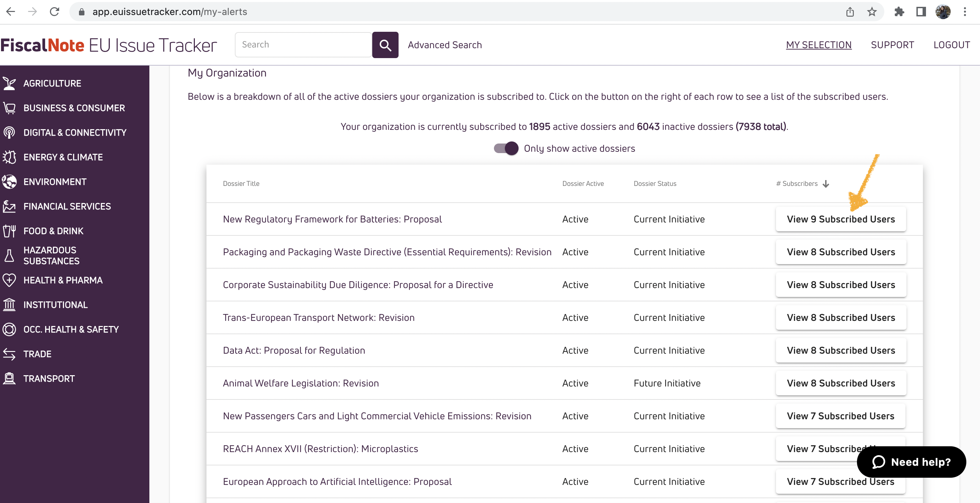Screen dimensions: 980x503
Task: Open the ENVIRONMENT category
Action: tap(55, 182)
